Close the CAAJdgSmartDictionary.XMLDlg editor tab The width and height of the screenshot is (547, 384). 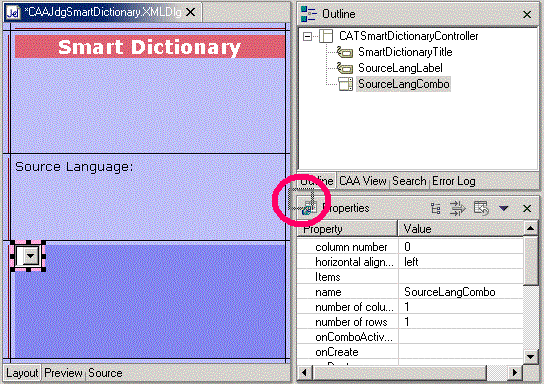[x=190, y=13]
